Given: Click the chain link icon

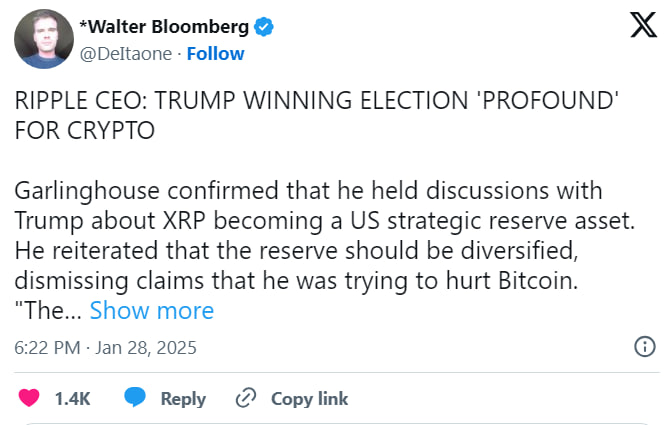Looking at the screenshot, I should coord(246,398).
